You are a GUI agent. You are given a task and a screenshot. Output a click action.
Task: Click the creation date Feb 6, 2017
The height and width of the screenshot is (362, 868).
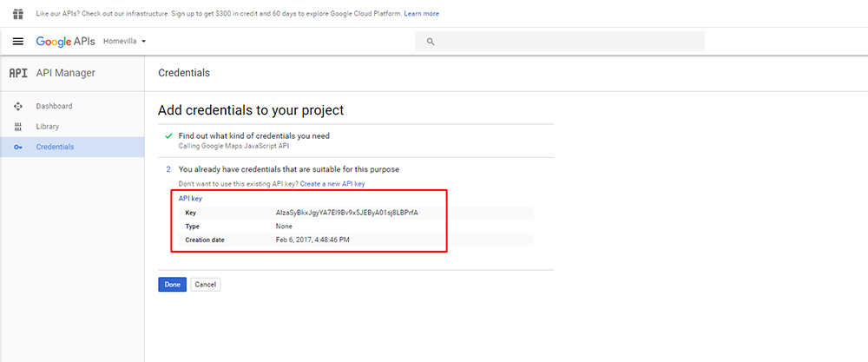[312, 240]
